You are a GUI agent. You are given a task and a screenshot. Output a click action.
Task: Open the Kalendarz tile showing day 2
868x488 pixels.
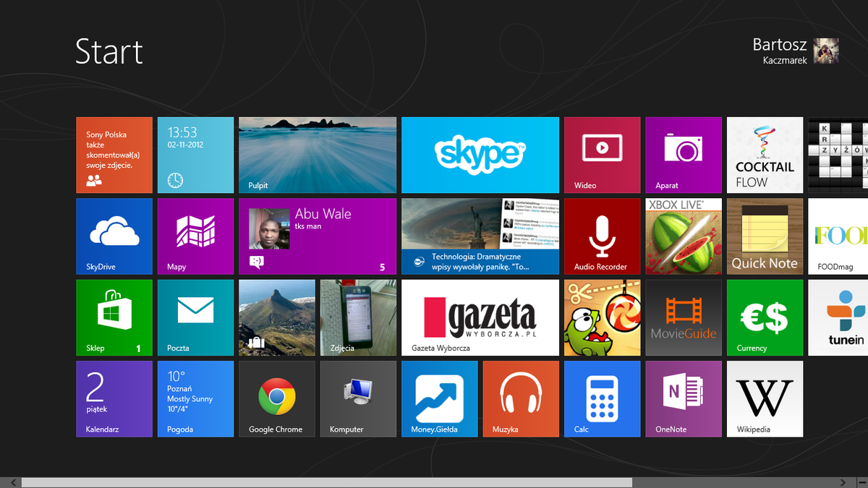tap(114, 398)
